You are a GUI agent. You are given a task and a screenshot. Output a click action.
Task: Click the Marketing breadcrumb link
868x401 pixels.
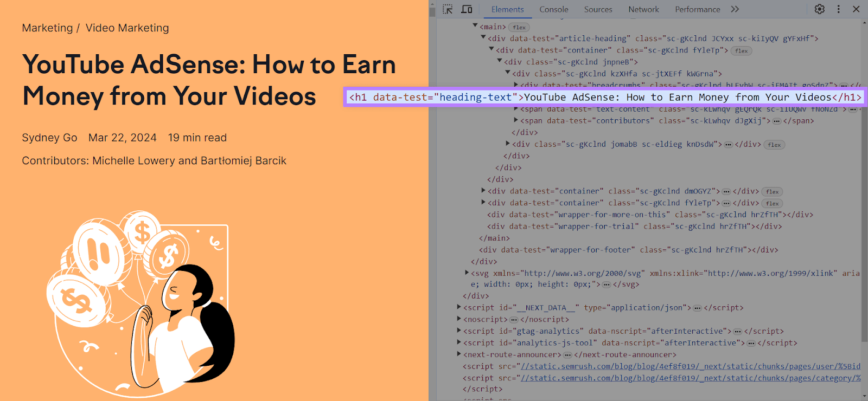click(47, 28)
